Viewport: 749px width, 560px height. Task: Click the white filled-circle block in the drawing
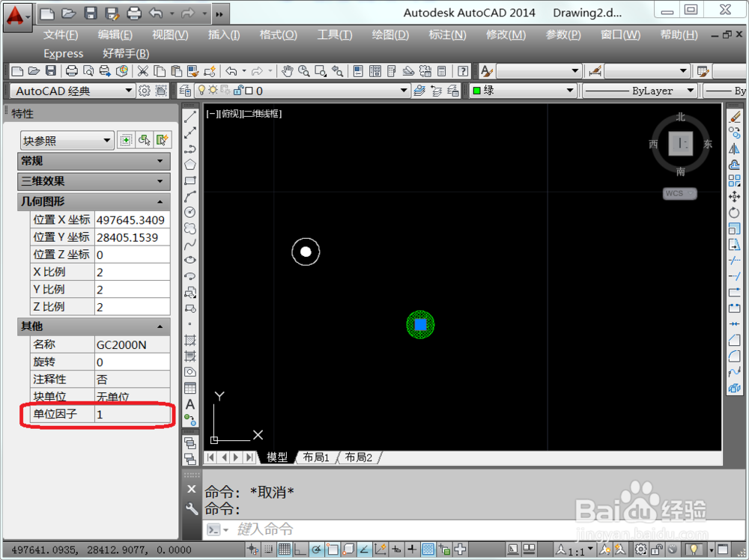(x=306, y=252)
